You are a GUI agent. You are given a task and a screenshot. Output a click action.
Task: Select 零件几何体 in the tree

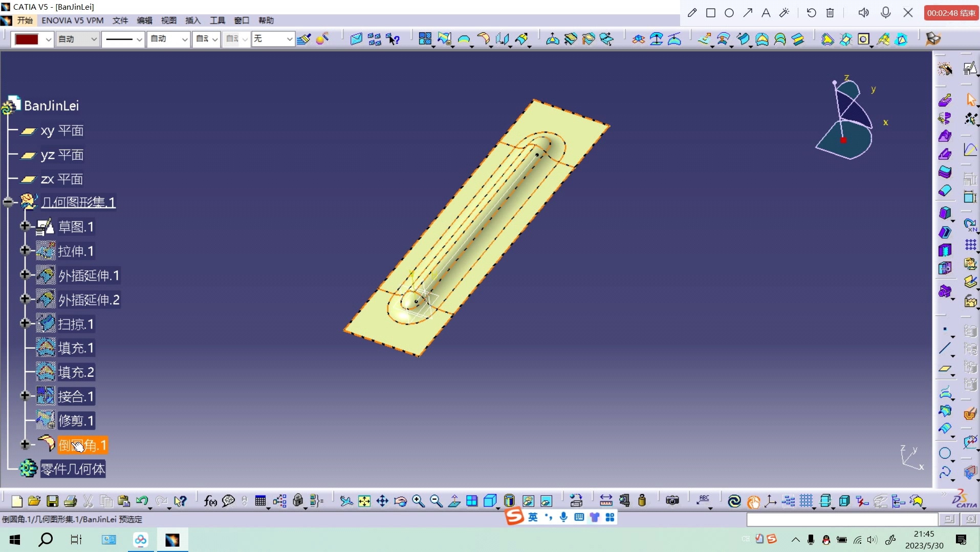coord(73,469)
